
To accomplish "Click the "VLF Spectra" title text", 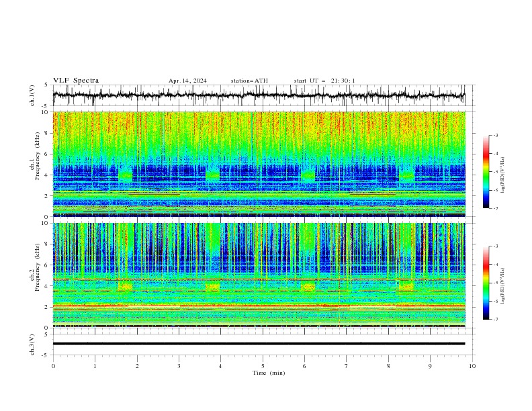I will click(x=76, y=81).
